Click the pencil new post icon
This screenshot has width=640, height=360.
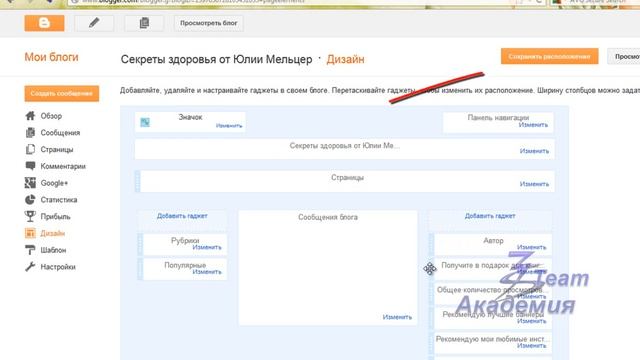coord(94,23)
